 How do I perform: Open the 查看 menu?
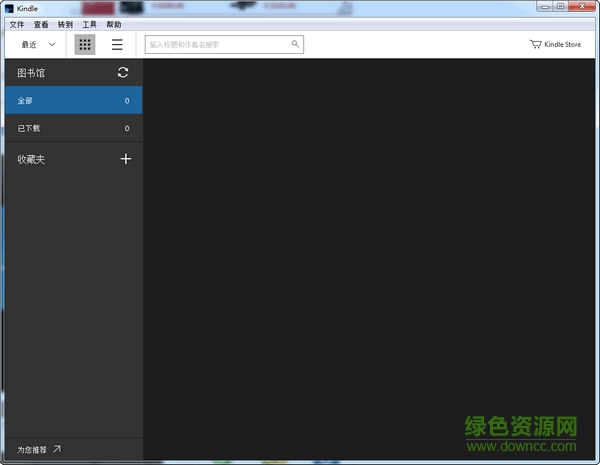(41, 24)
